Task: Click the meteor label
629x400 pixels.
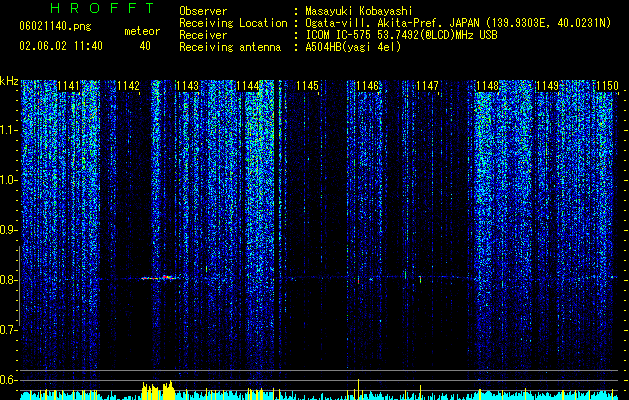Action: [x=142, y=31]
